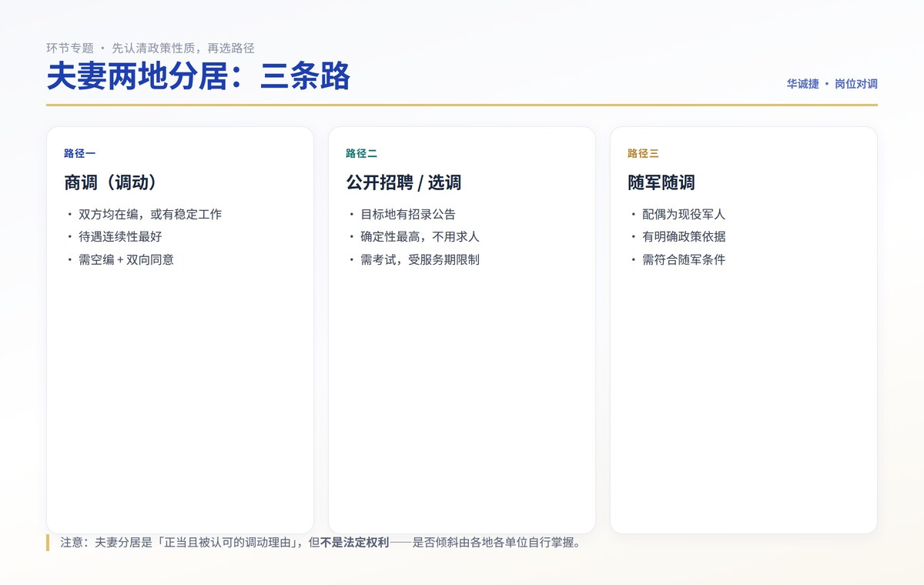Click bullet 配偶为现役军人
The height and width of the screenshot is (585, 924).
click(x=684, y=215)
